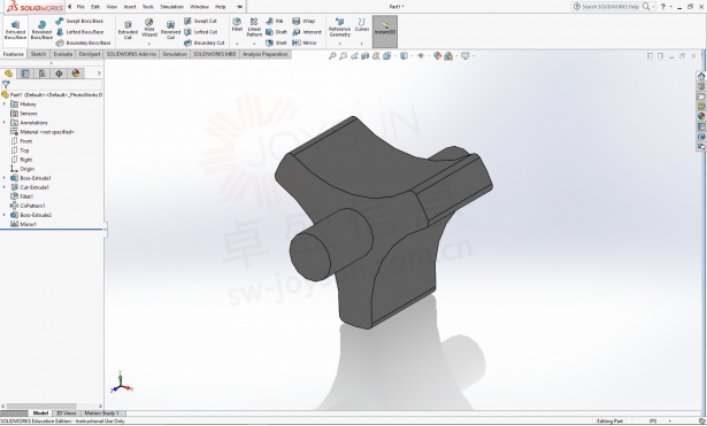Select the Front plane in tree
The width and height of the screenshot is (707, 426).
coord(26,141)
